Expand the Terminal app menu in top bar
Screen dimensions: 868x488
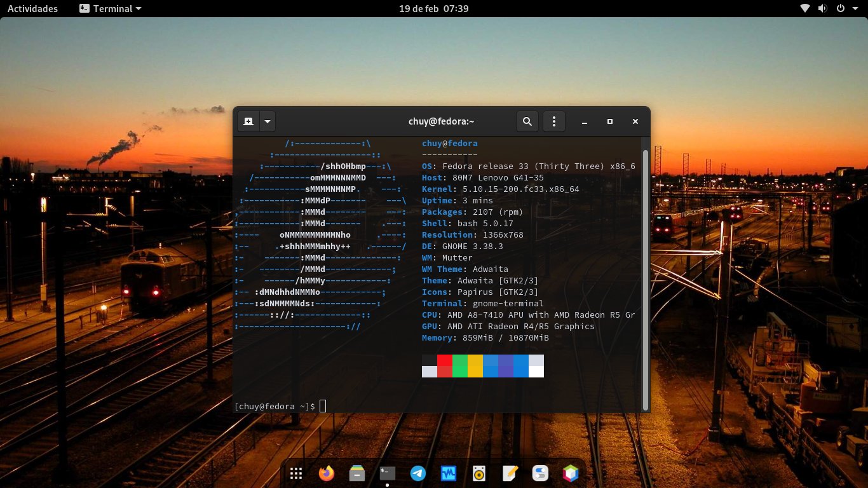coord(111,8)
